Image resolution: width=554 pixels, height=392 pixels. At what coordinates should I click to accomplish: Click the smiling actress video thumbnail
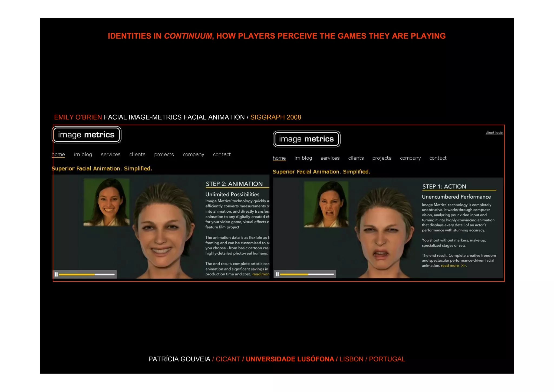tap(107, 202)
